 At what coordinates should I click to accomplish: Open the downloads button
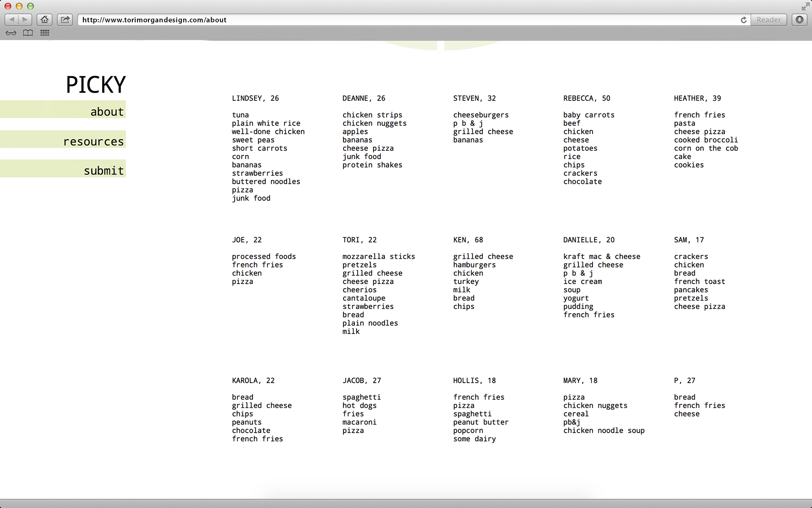(x=799, y=19)
